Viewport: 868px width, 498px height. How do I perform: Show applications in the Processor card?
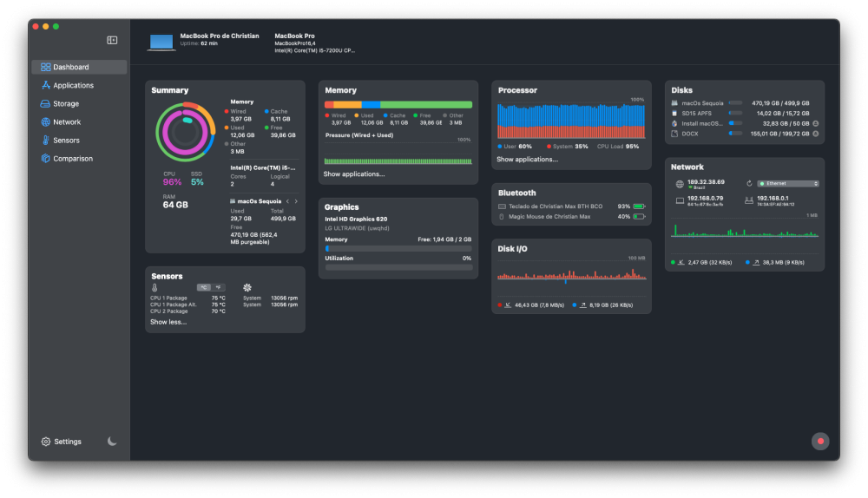pos(527,160)
